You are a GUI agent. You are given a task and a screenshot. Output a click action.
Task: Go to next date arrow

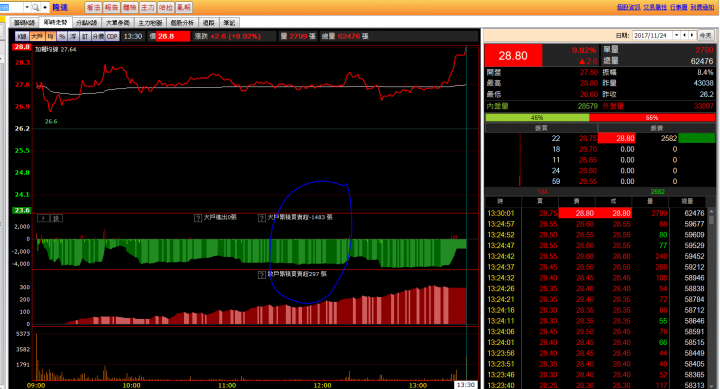click(x=692, y=35)
